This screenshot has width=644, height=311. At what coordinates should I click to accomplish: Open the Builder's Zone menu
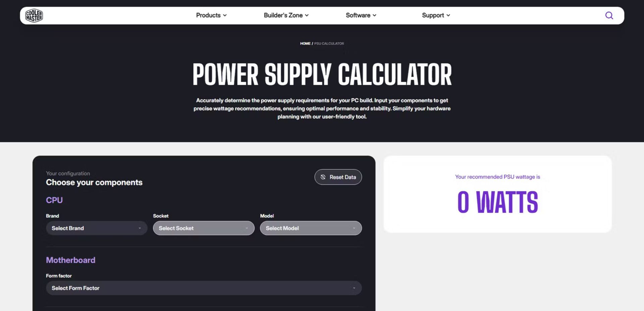pyautogui.click(x=283, y=15)
